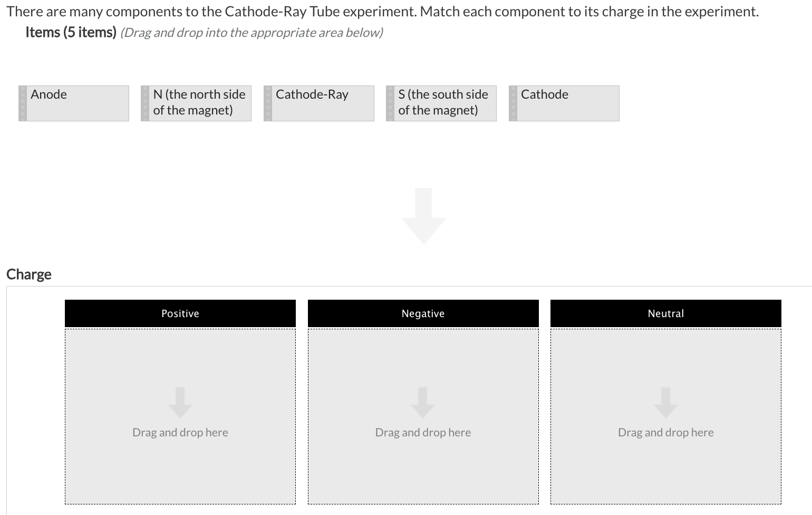Screen dimensions: 812x515
Task: Click the Neutral header bar
Action: [x=665, y=313]
